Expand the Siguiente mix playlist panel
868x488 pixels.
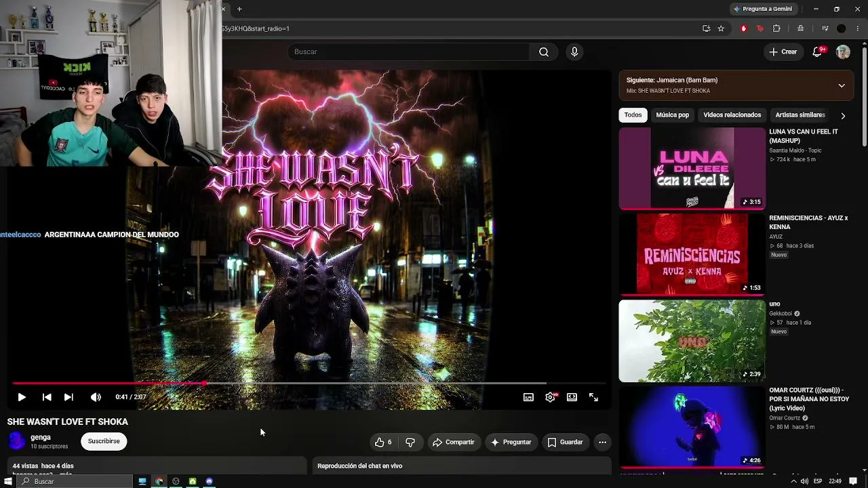click(842, 85)
